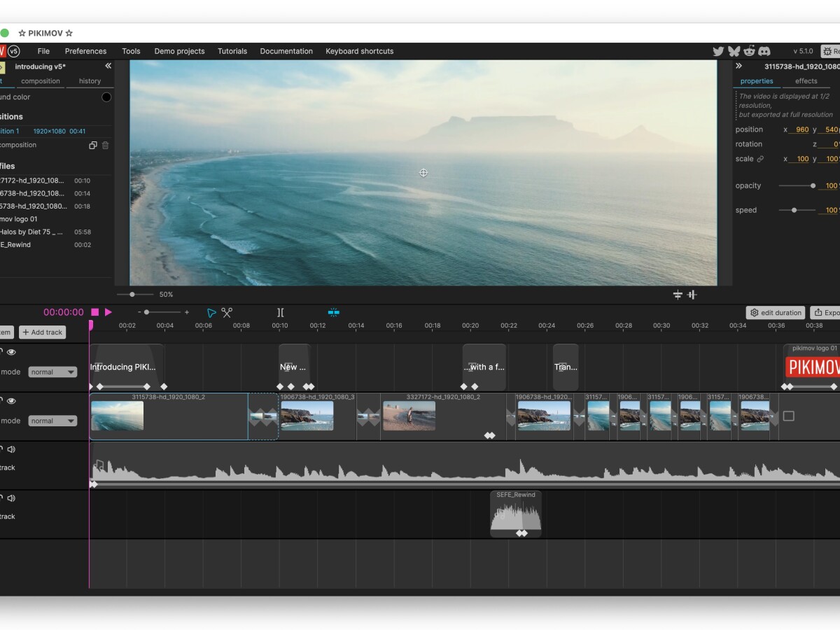
Task: Click the duplicate composition icon
Action: (x=93, y=146)
